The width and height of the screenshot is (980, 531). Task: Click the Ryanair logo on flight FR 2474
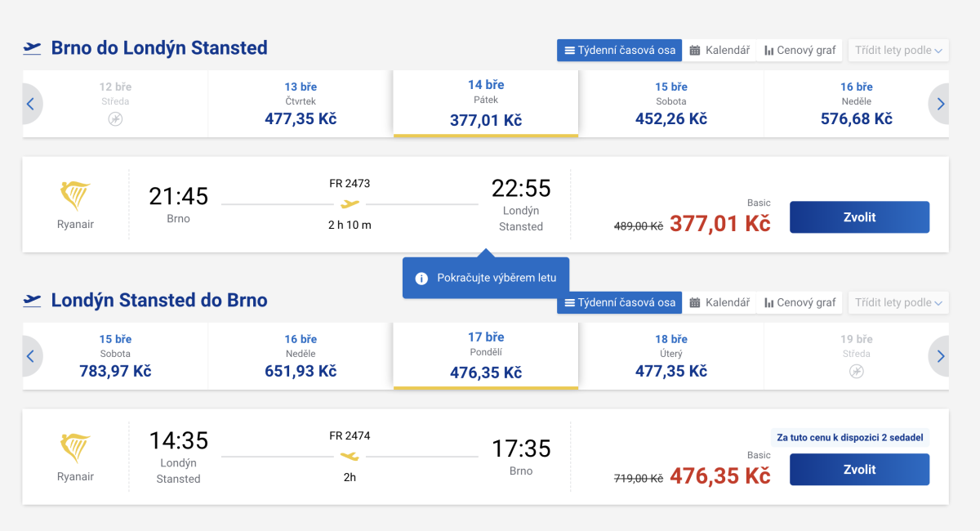[75, 448]
